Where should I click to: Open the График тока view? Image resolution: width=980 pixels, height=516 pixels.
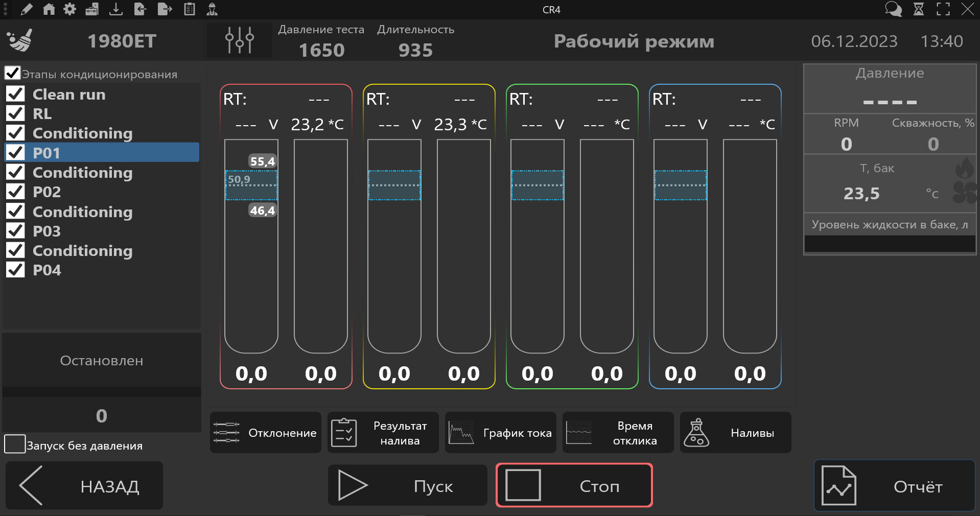(501, 433)
